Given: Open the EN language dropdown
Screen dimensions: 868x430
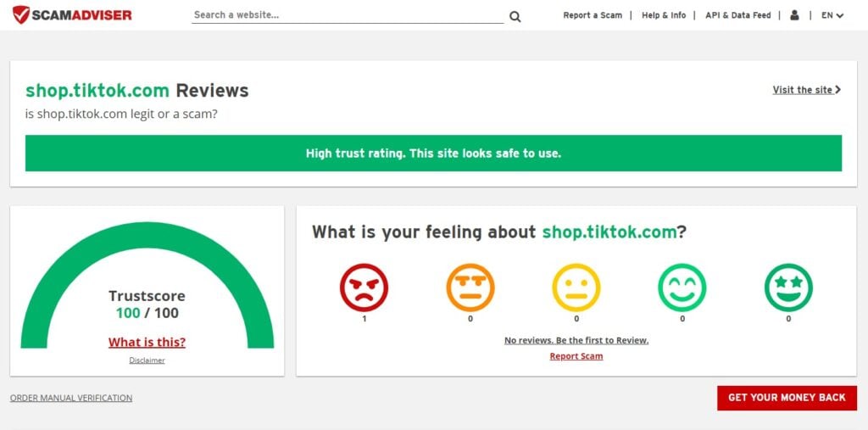Looking at the screenshot, I should (x=832, y=15).
